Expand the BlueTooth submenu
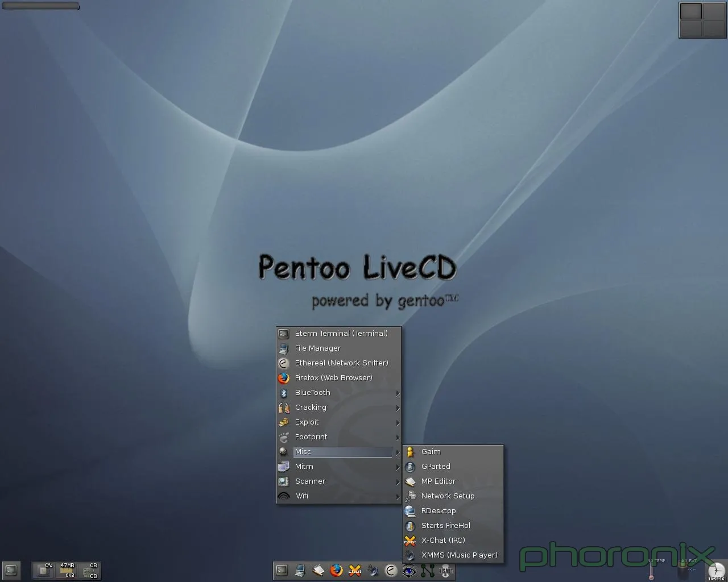Viewport: 728px width, 582px height. [x=339, y=393]
